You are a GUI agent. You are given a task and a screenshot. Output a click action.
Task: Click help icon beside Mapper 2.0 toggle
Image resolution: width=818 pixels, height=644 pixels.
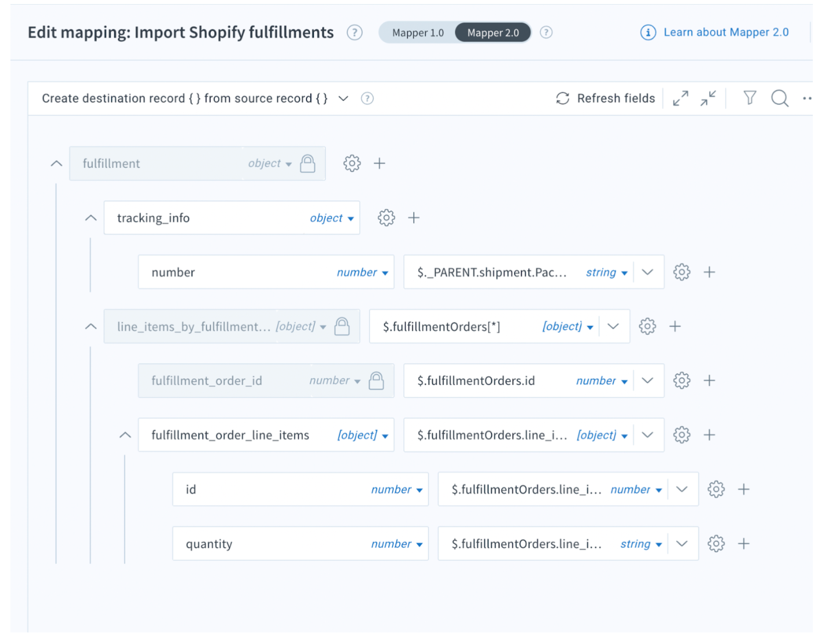546,32
